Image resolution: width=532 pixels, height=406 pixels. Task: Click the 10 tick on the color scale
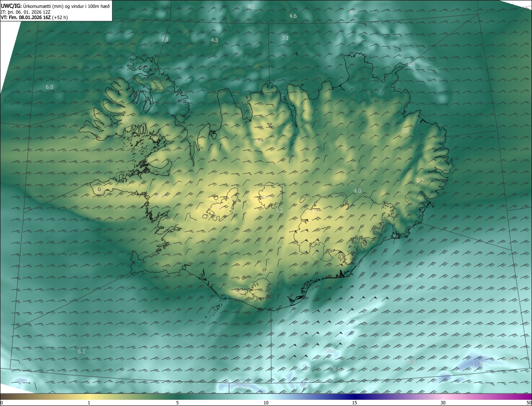[266, 403]
